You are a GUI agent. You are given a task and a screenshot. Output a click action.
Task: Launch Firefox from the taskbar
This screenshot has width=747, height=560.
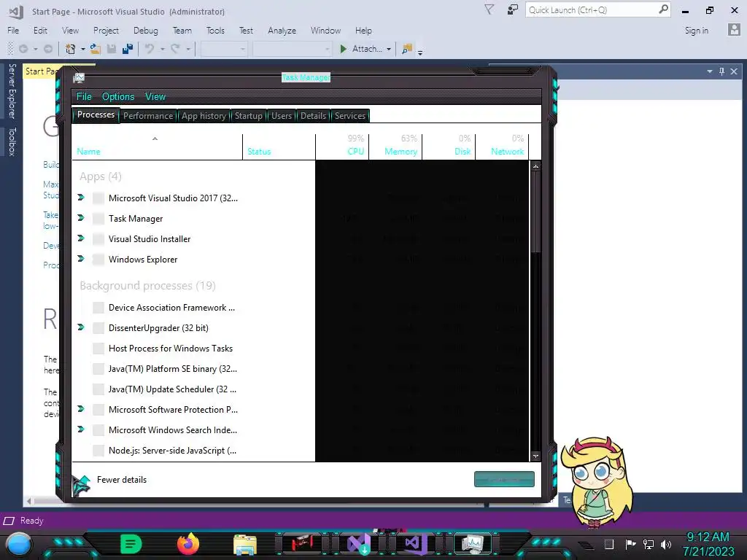188,544
